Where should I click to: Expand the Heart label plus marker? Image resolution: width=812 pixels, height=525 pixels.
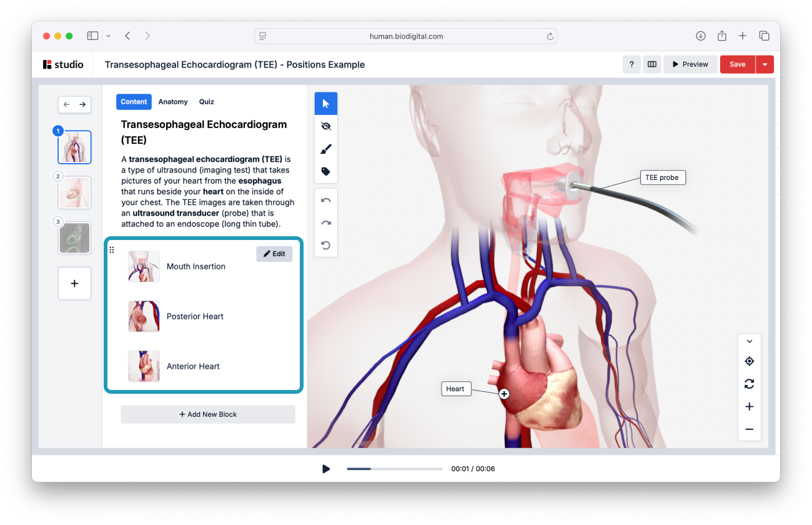coord(504,394)
